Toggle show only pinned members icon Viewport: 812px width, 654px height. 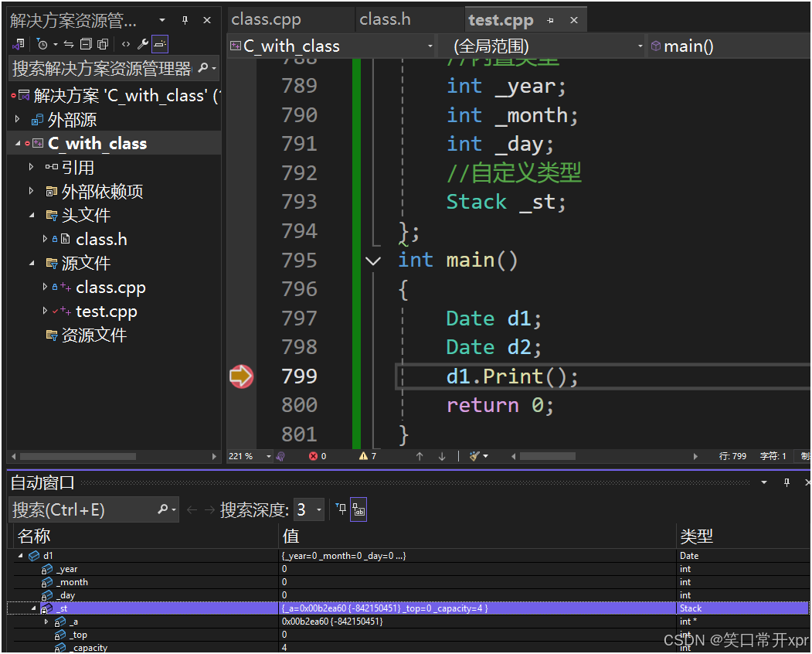click(341, 509)
